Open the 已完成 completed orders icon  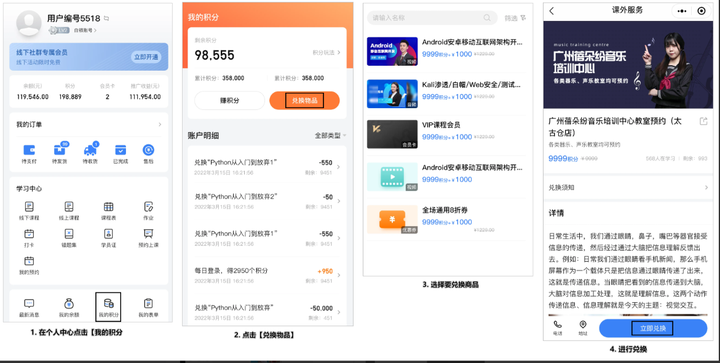pyautogui.click(x=121, y=150)
